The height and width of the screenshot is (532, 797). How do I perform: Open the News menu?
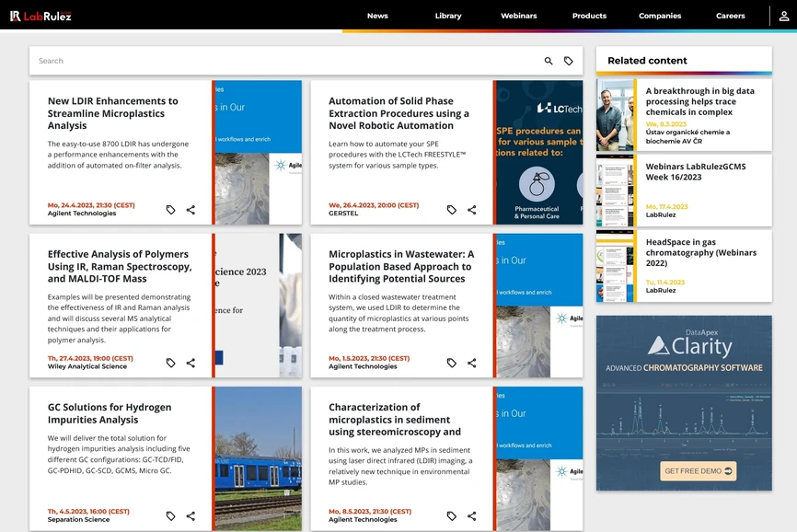377,16
